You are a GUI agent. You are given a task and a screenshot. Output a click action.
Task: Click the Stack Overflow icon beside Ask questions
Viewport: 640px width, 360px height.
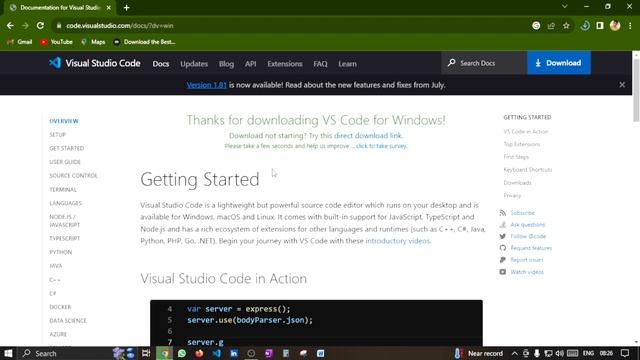pos(502,224)
